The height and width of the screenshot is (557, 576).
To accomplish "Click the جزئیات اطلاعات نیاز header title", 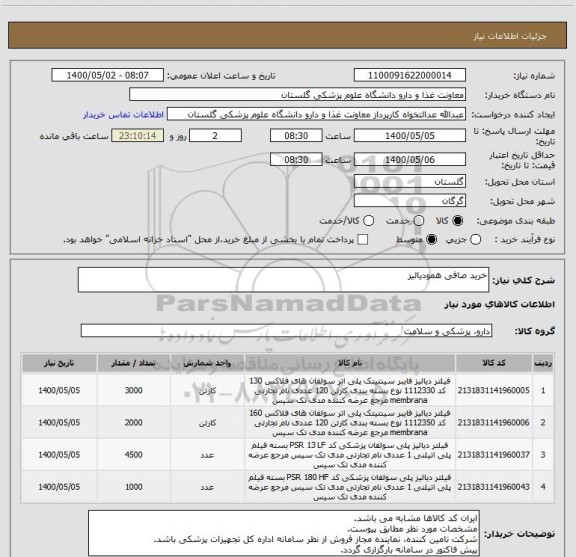I will (x=510, y=36).
